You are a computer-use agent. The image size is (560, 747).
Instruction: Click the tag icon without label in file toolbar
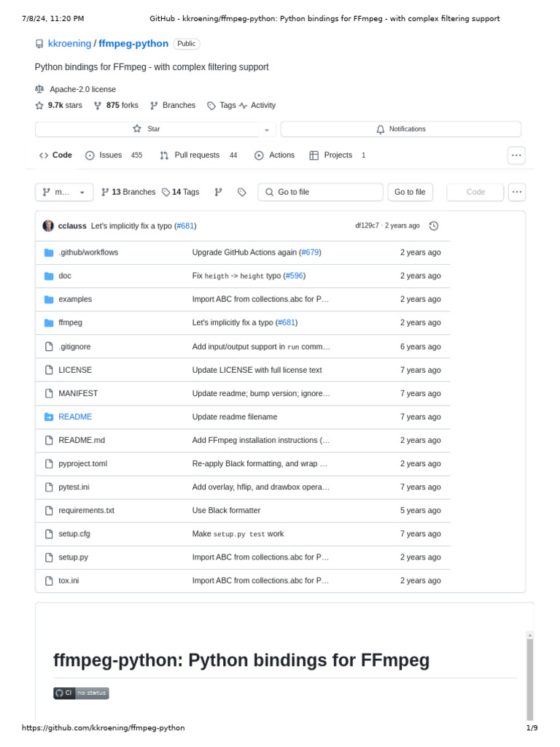(x=242, y=192)
